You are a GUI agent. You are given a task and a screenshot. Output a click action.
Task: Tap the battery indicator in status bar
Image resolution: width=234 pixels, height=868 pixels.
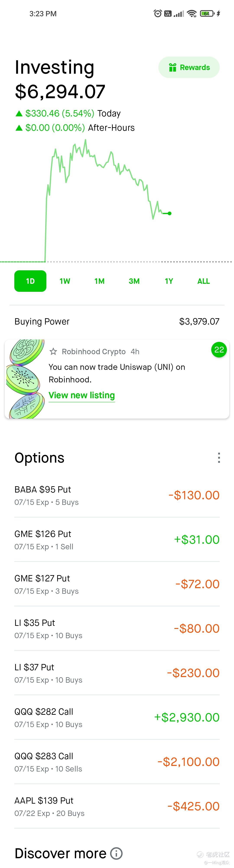[207, 13]
